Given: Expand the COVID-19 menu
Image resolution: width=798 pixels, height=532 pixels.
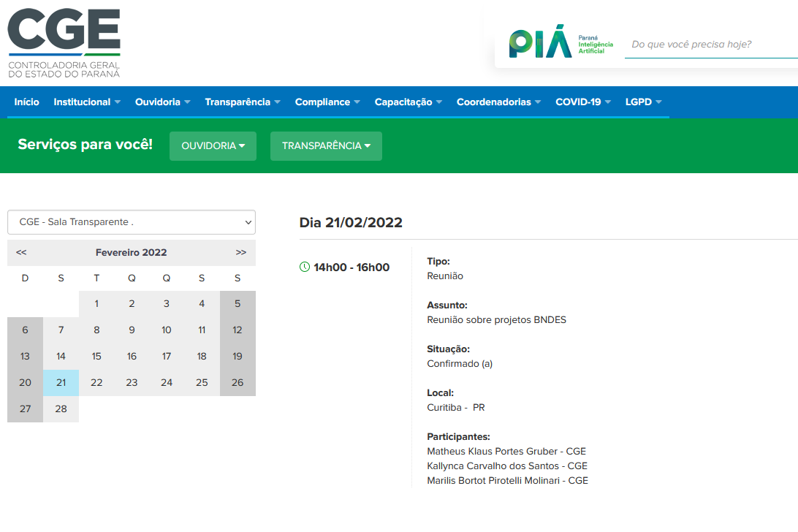Looking at the screenshot, I should pos(583,102).
